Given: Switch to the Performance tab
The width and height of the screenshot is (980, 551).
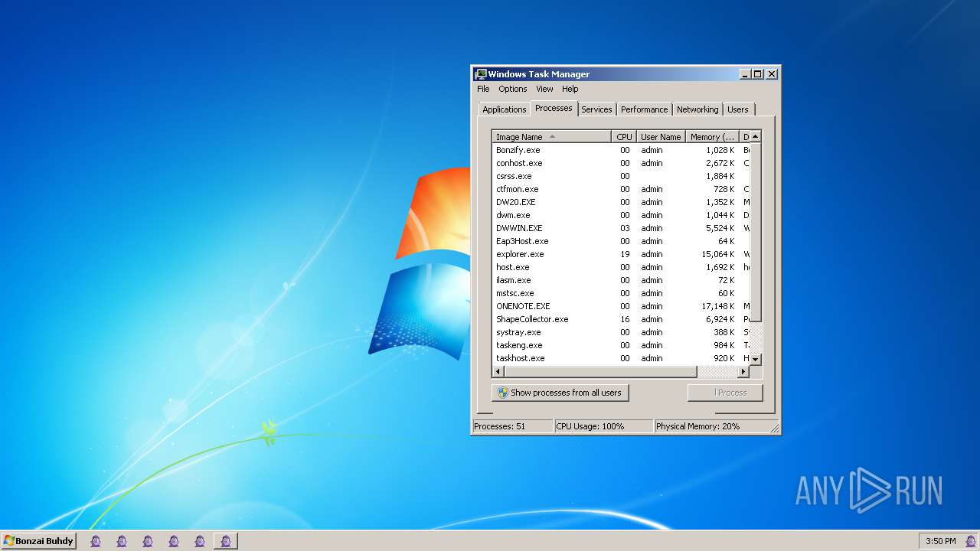Looking at the screenshot, I should [x=645, y=109].
